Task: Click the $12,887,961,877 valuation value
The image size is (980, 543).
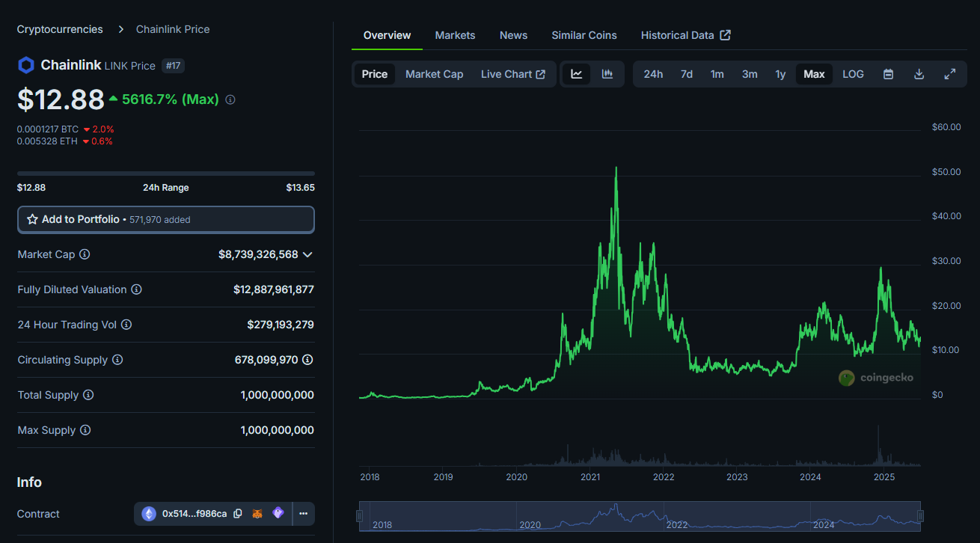Action: coord(274,289)
